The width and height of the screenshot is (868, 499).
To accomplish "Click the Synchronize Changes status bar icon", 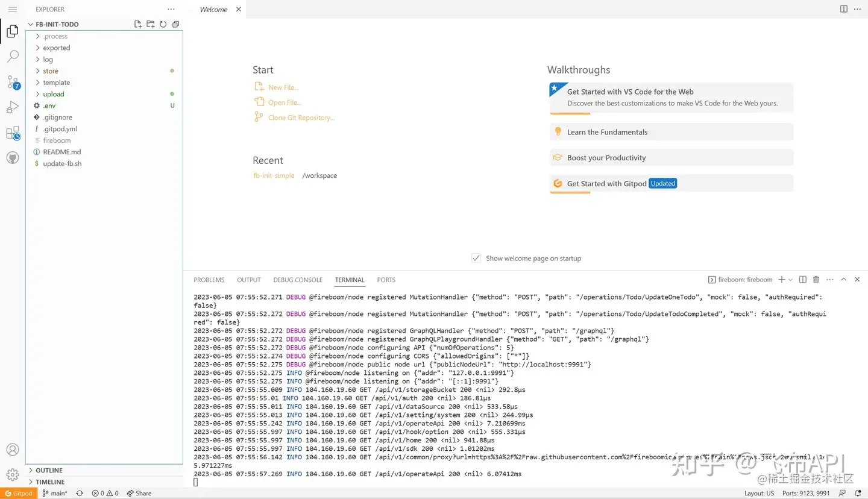I will [79, 493].
